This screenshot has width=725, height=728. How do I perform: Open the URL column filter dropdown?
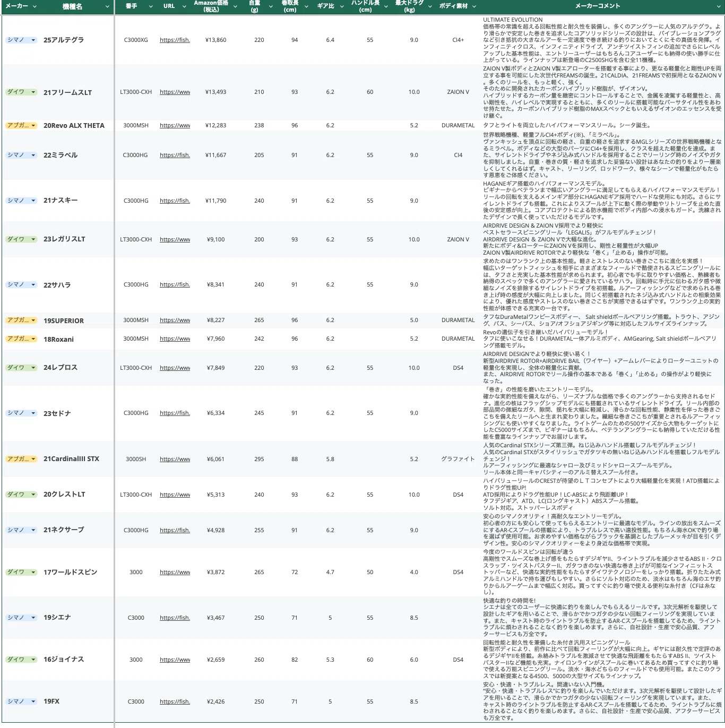point(184,6)
